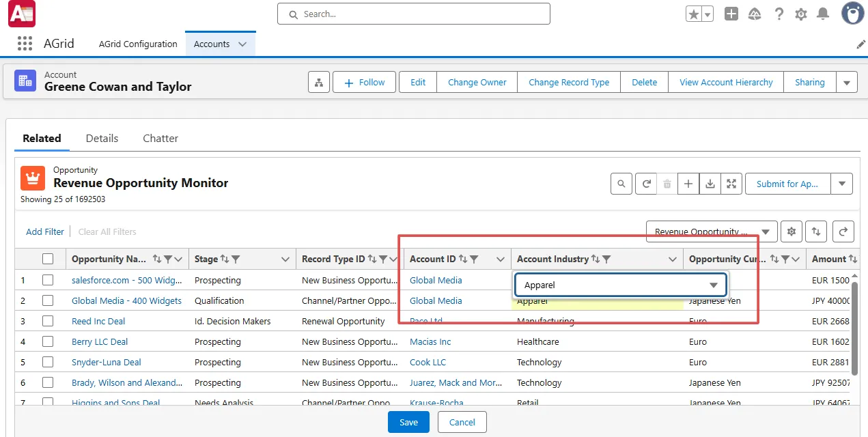The height and width of the screenshot is (437, 868).
Task: Sort the Account ID column
Action: (x=463, y=259)
